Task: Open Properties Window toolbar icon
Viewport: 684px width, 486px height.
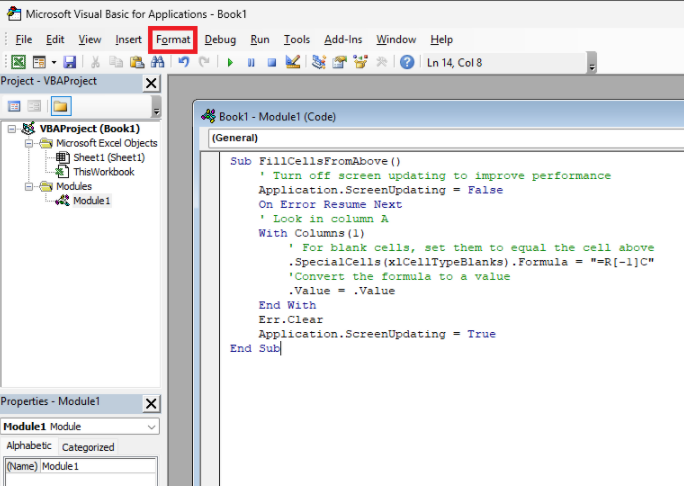Action: coord(339,62)
